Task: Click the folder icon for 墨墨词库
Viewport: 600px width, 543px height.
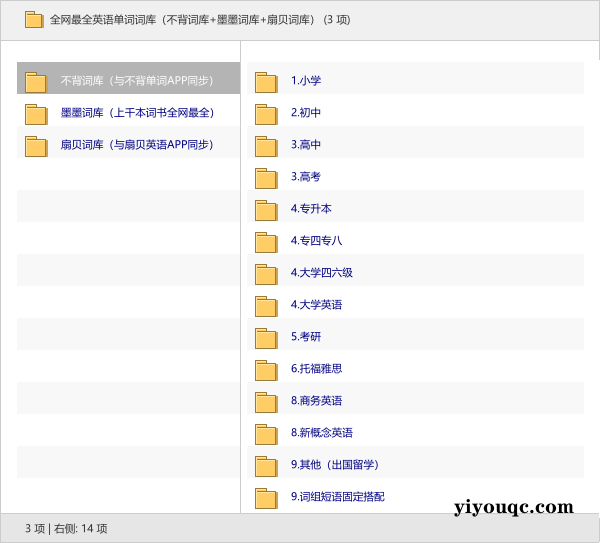Action: point(36,114)
